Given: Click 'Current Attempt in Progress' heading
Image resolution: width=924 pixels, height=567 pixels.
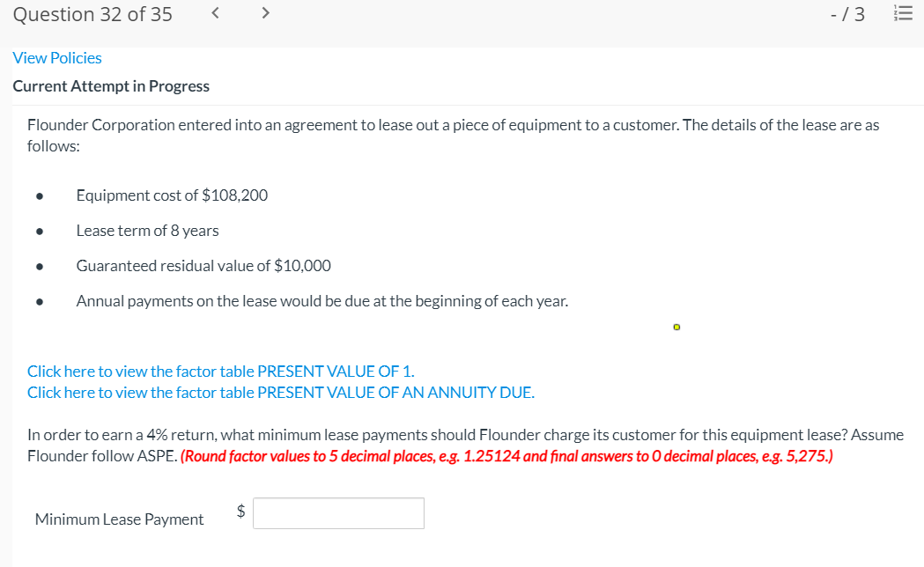Looking at the screenshot, I should click(111, 86).
